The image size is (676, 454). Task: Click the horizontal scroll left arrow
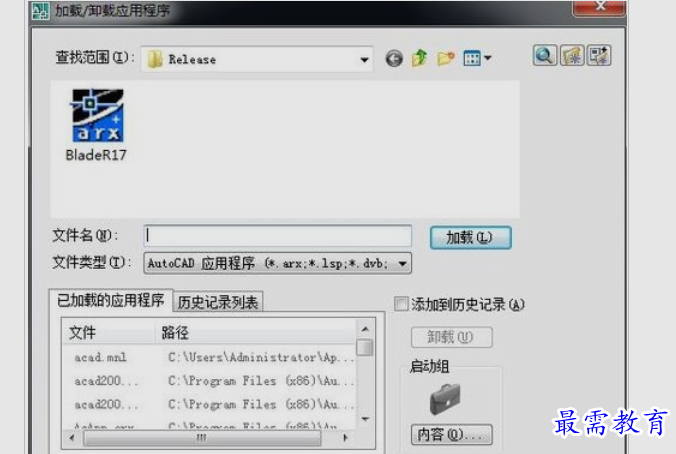(x=72, y=438)
